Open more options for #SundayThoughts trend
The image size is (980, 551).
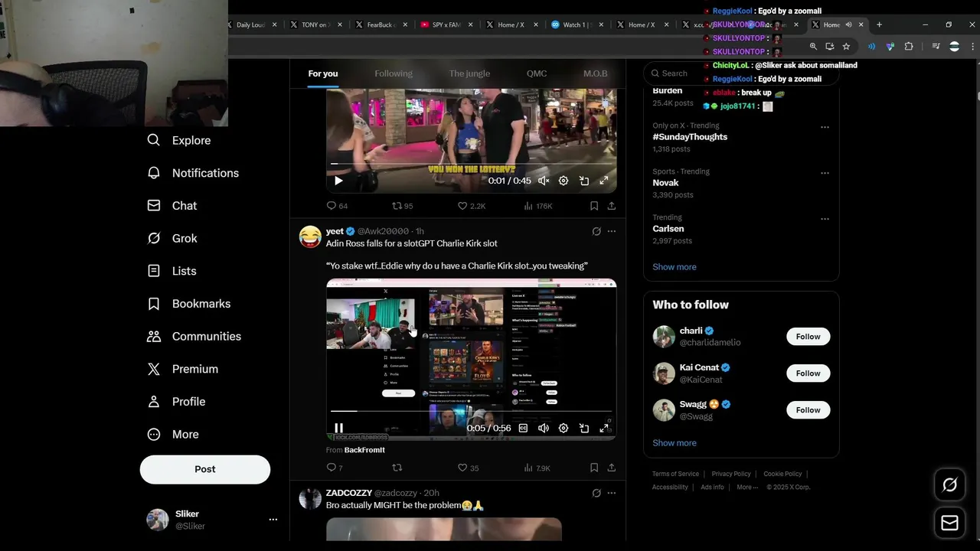pos(825,127)
